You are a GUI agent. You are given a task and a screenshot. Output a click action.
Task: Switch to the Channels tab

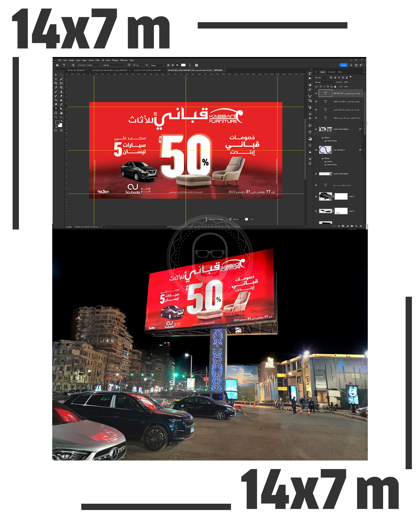[331, 72]
